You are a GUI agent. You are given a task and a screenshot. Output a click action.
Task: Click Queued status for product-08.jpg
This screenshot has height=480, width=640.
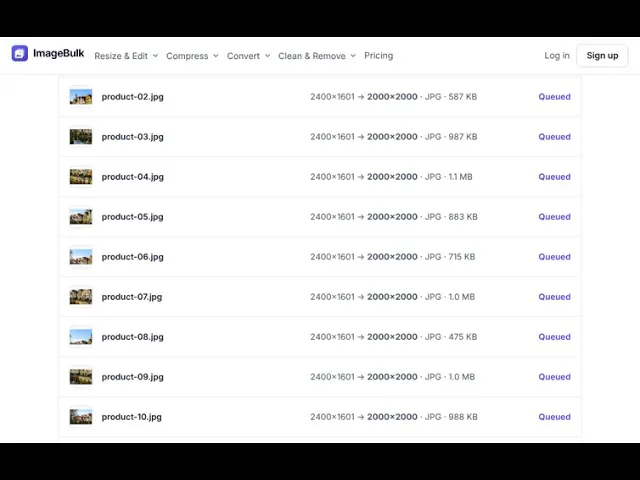click(554, 337)
